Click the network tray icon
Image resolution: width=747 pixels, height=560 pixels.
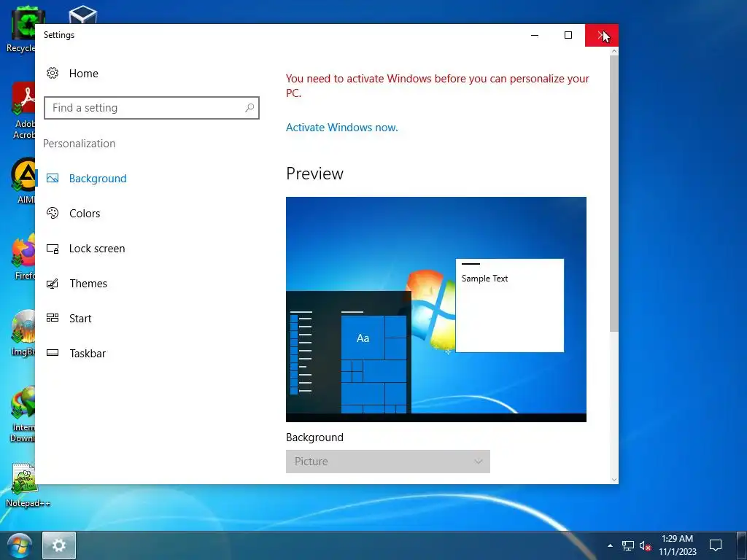(628, 545)
